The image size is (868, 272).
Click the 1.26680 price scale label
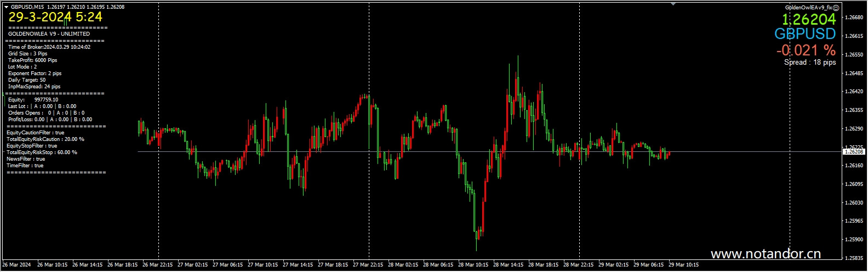pos(854,18)
